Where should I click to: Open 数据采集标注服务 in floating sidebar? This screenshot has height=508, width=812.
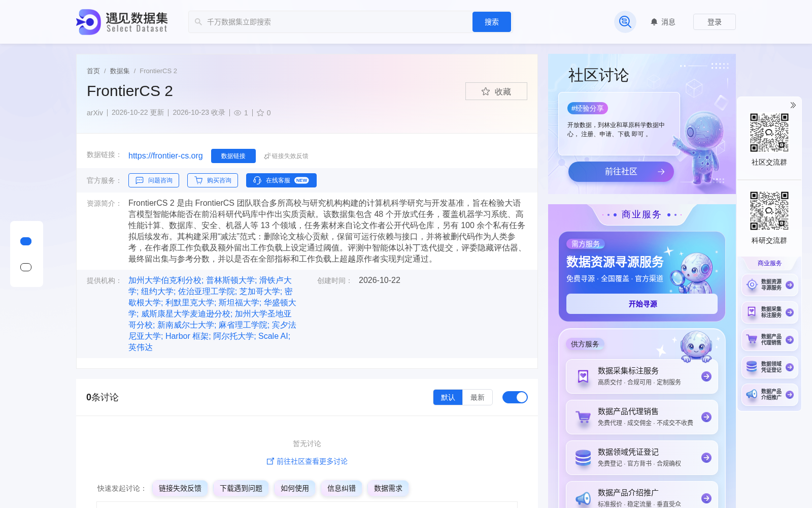[770, 312]
